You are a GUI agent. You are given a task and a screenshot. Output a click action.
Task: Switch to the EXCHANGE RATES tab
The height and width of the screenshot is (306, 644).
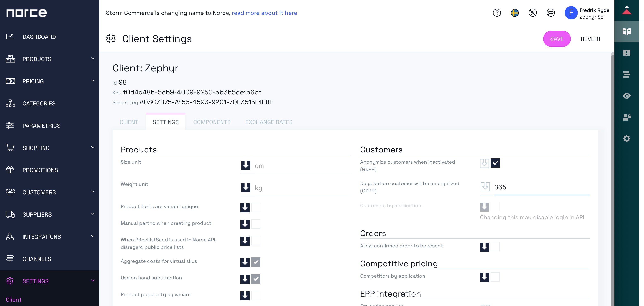[269, 122]
